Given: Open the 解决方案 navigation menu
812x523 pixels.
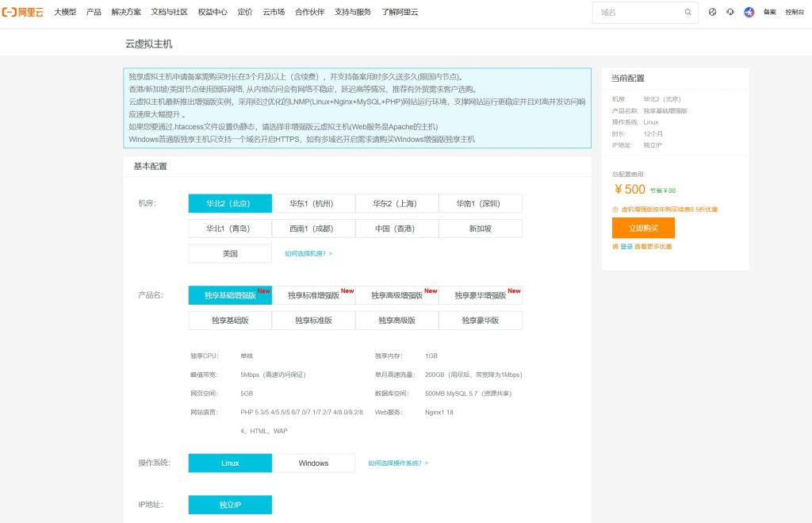Looking at the screenshot, I should [126, 12].
